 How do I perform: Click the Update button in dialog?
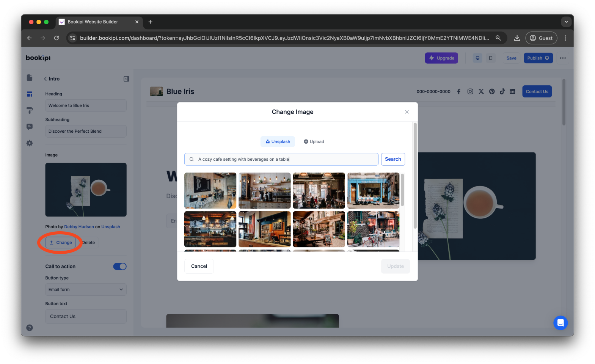(396, 266)
